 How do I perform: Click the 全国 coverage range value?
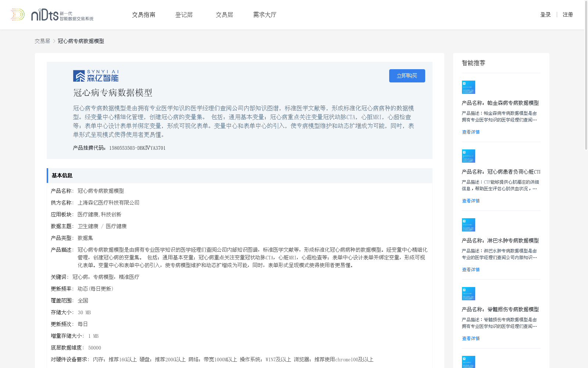point(83,301)
